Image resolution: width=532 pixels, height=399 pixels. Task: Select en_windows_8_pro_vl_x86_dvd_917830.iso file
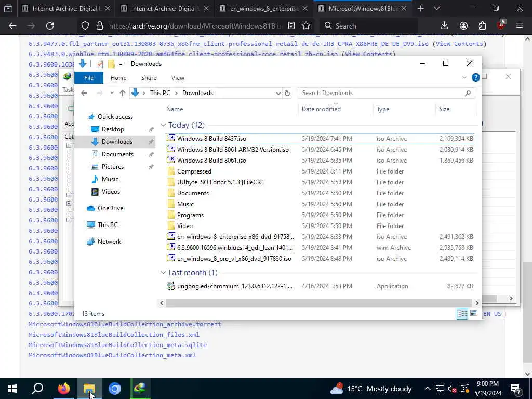point(320,259)
